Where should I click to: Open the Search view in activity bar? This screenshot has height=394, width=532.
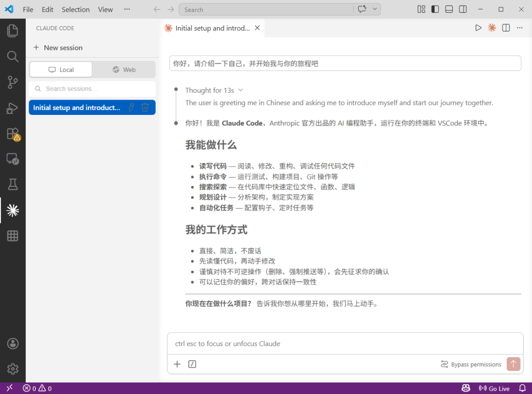coord(12,56)
